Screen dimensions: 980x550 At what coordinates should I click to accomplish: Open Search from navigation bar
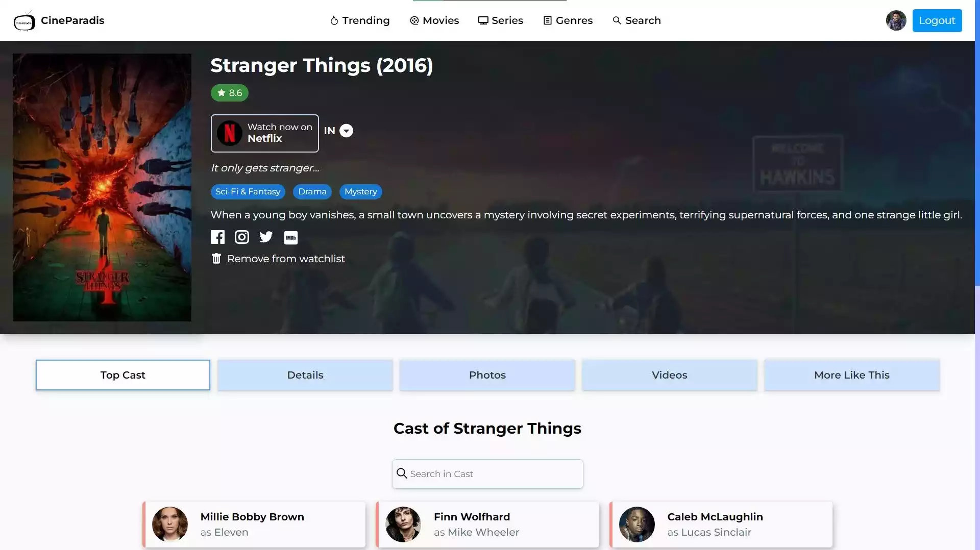pos(636,20)
